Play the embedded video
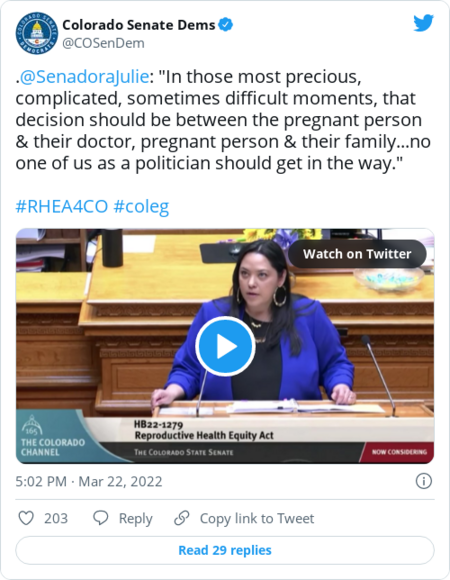 point(225,347)
